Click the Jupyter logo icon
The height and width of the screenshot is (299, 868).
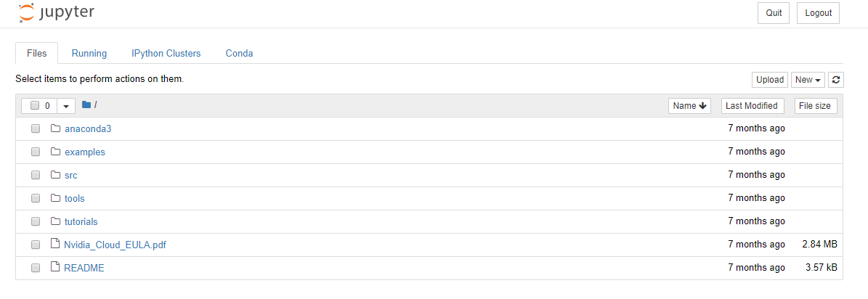[x=27, y=13]
